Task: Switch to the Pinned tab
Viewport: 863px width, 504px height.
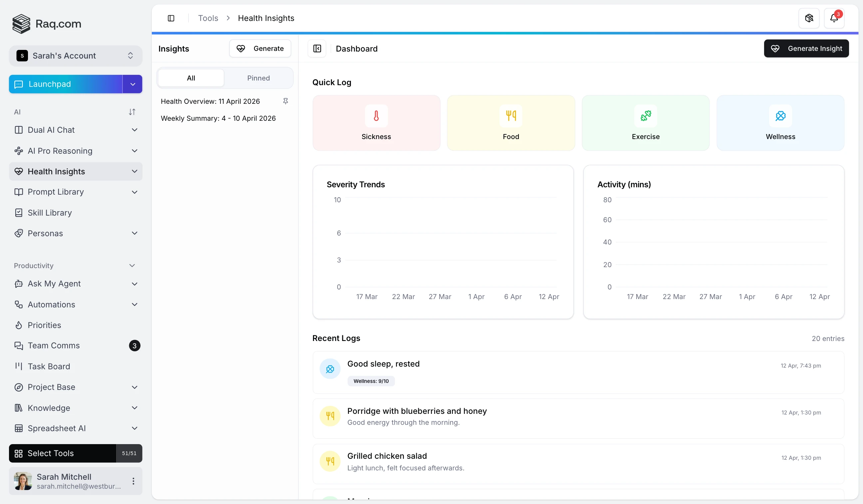Action: click(x=258, y=78)
